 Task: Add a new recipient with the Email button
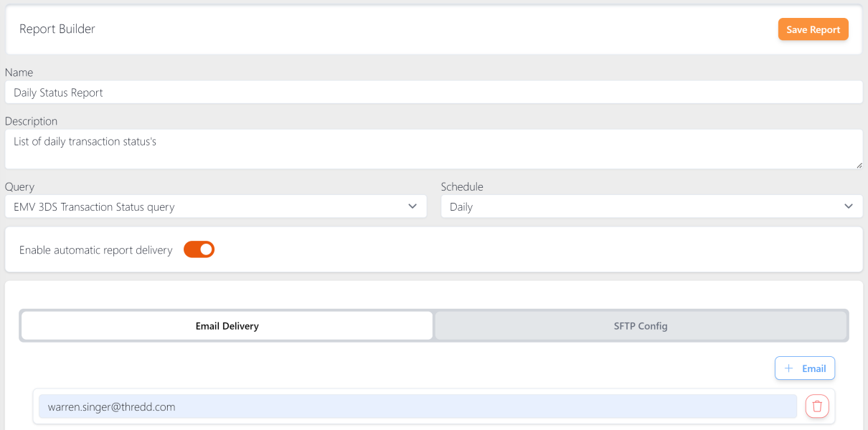pos(805,368)
